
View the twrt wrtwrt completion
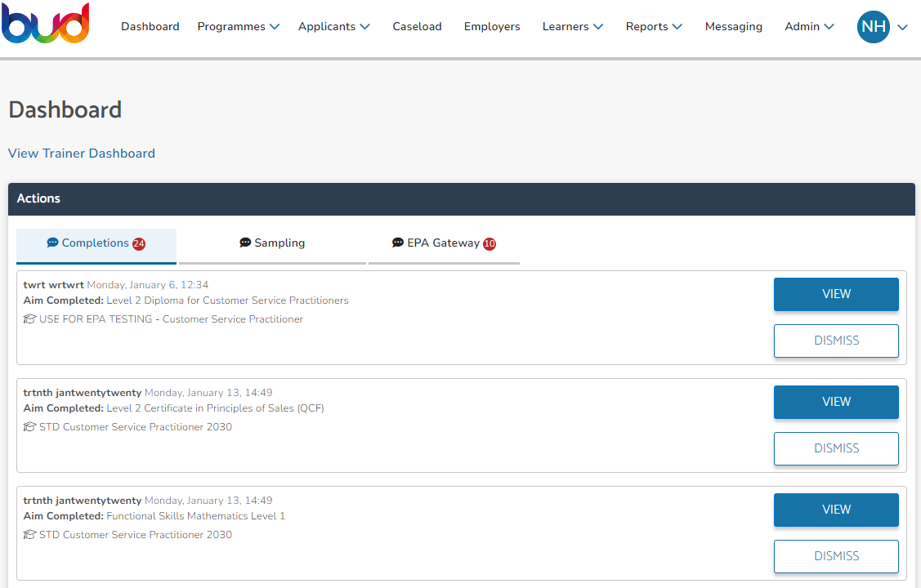[836, 294]
